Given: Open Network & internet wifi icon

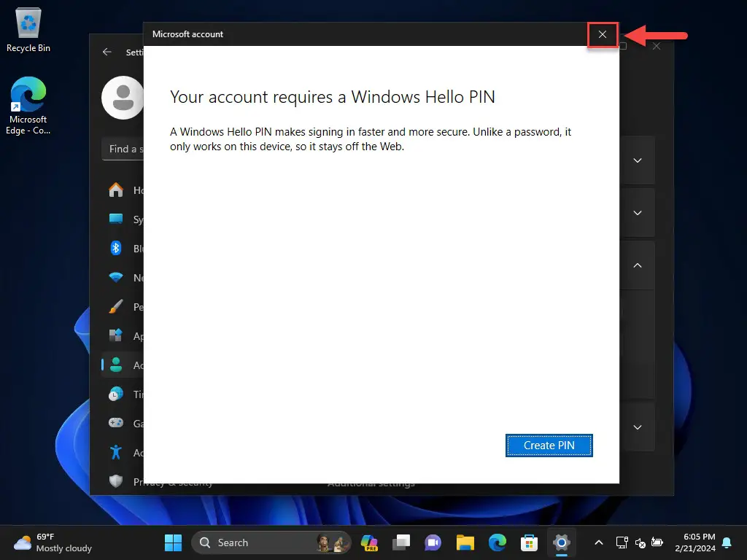Looking at the screenshot, I should coord(116,277).
